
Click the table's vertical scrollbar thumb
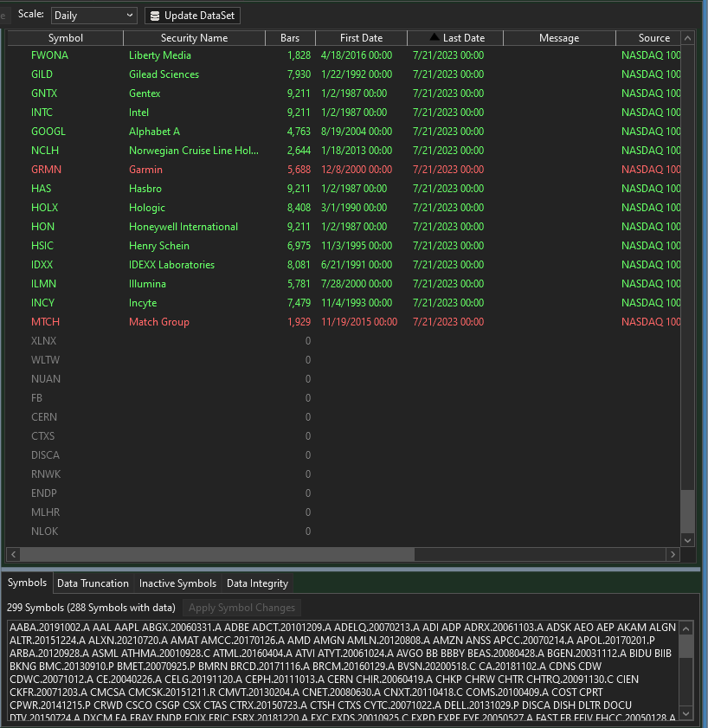[687, 511]
